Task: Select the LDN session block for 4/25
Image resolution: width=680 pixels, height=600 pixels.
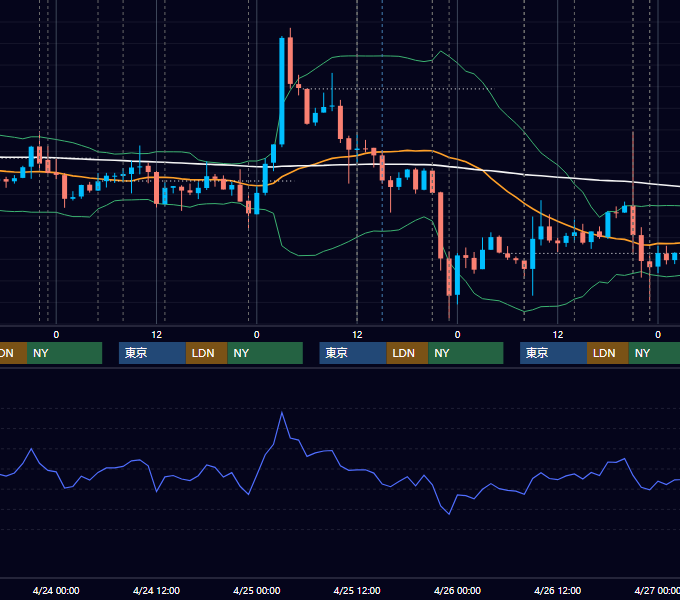Action: pyautogui.click(x=407, y=353)
